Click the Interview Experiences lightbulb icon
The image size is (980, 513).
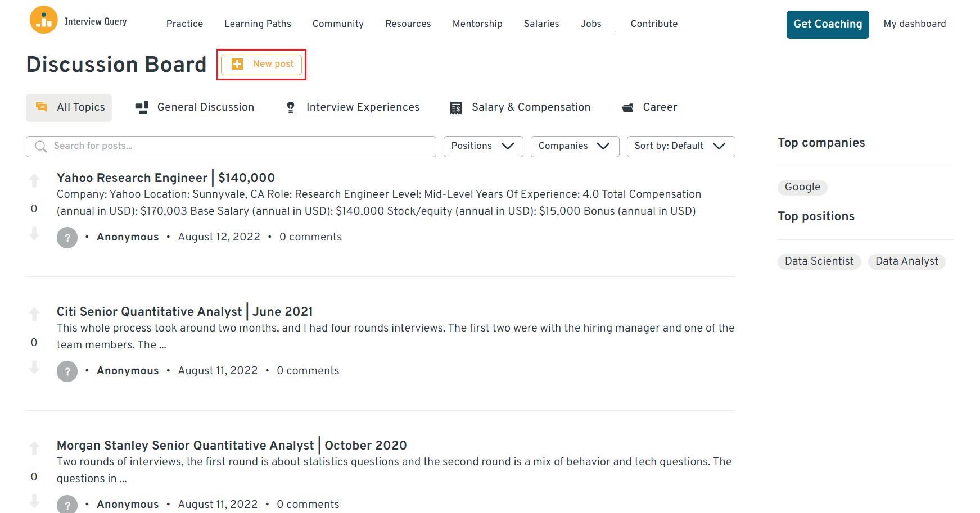[x=291, y=107]
